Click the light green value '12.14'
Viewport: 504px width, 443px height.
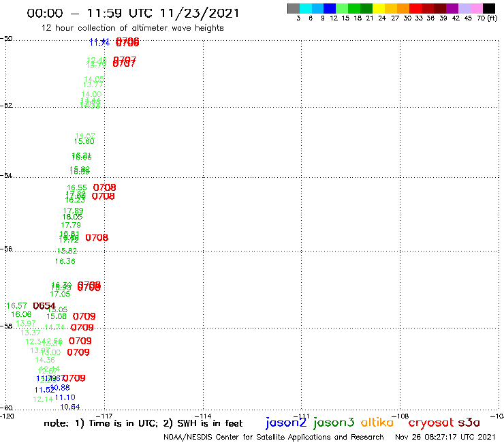click(x=43, y=399)
